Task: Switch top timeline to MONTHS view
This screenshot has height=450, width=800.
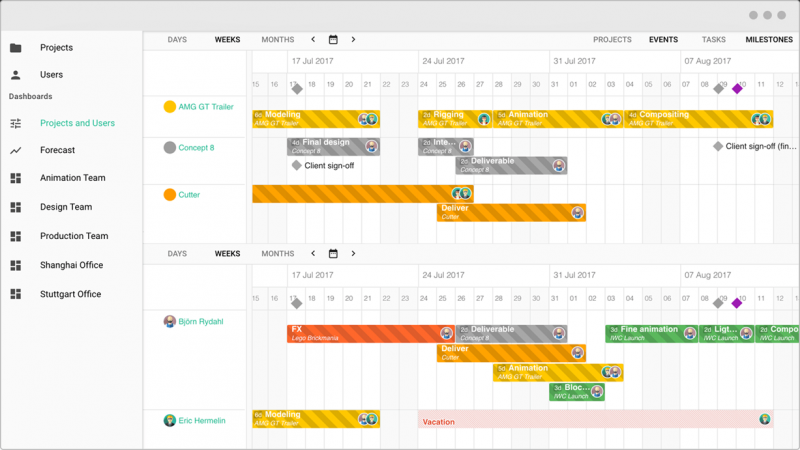Action: click(278, 39)
